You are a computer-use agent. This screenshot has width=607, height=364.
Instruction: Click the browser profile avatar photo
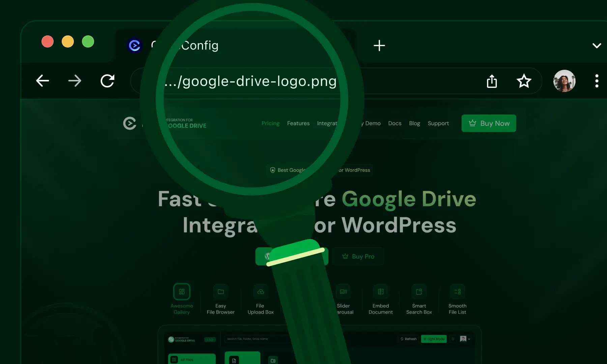tap(564, 81)
